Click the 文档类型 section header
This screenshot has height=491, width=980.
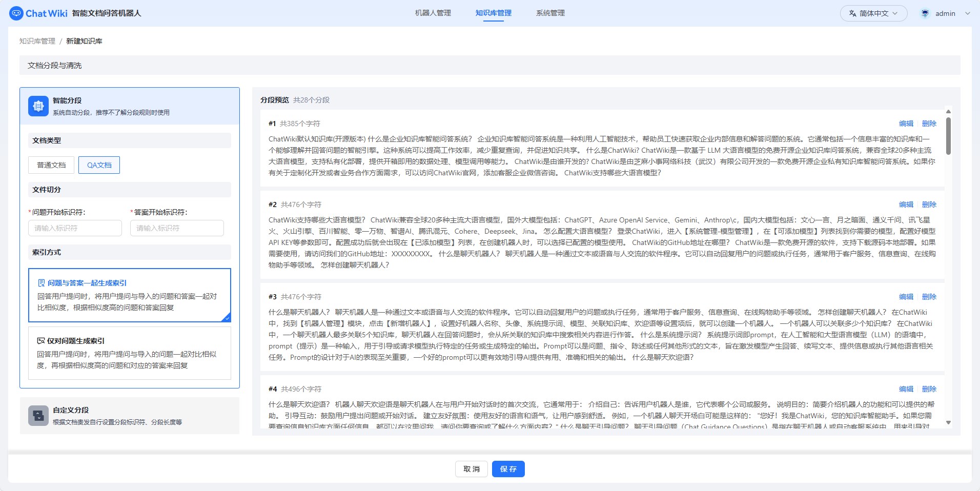(130, 140)
